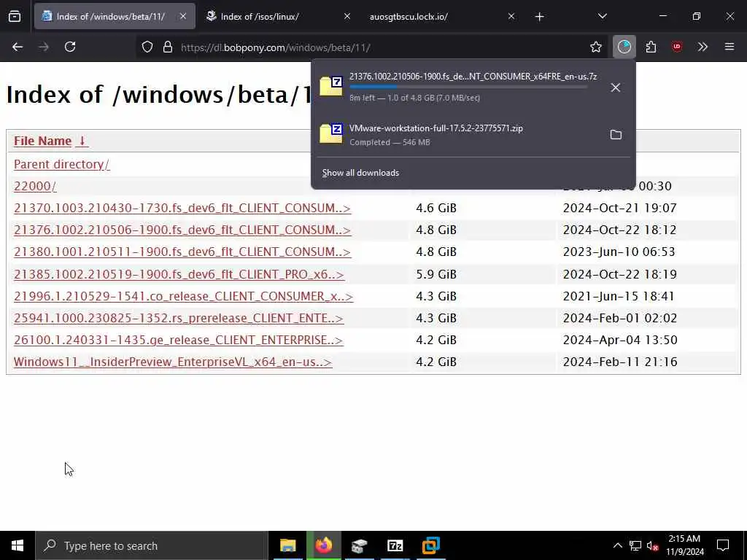747x560 pixels.
Task: Close the auosgtbscu.loclx.io tab
Action: (511, 16)
